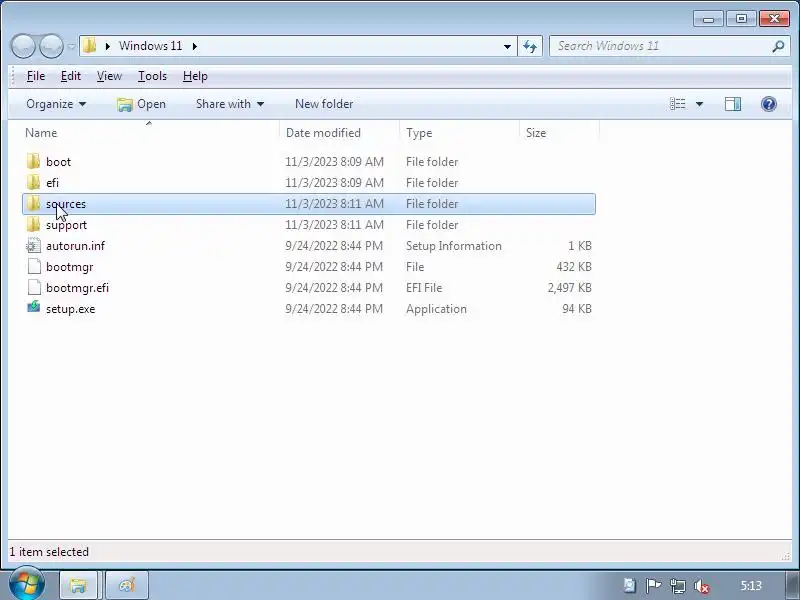Click the Action Center flag icon
The width and height of the screenshot is (800, 600).
(653, 586)
